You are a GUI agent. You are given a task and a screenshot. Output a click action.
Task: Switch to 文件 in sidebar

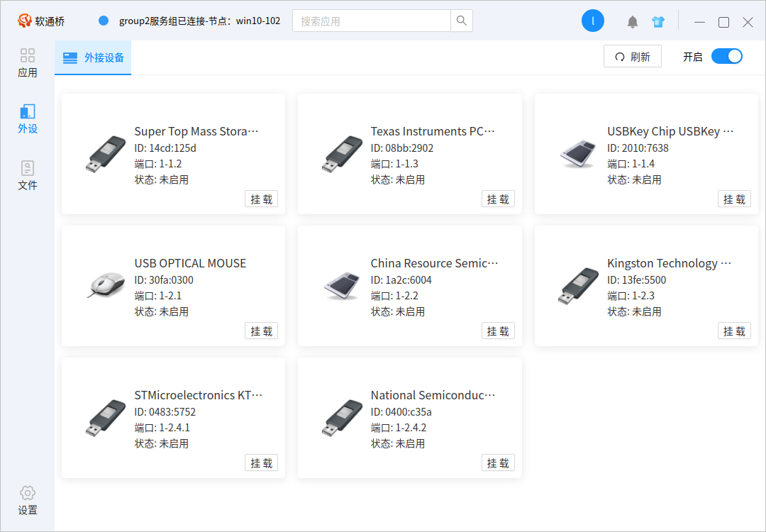point(28,176)
